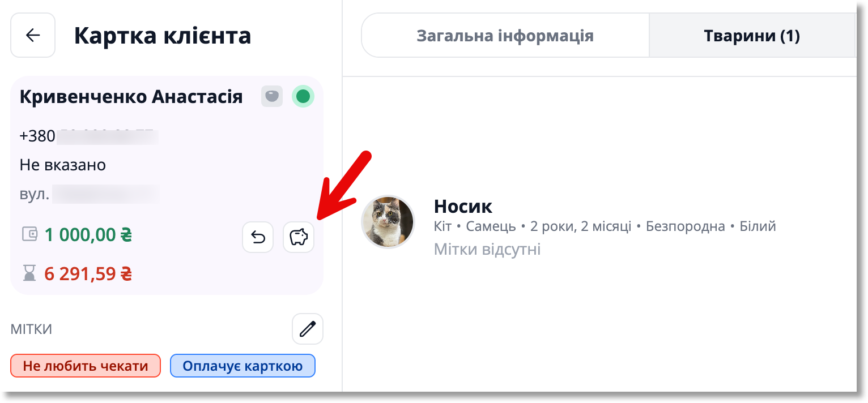Switch to the Тварини (1) tab
This screenshot has width=868, height=403.
click(751, 36)
